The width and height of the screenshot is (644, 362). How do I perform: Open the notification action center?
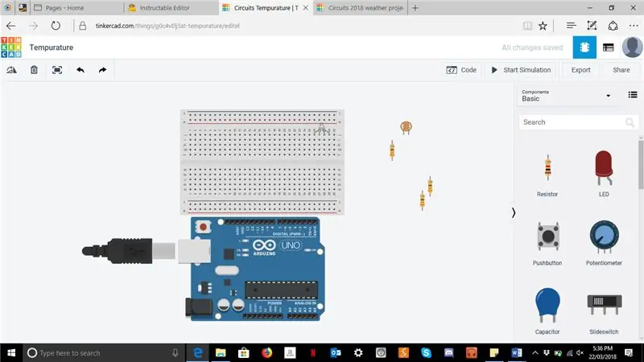coord(629,352)
